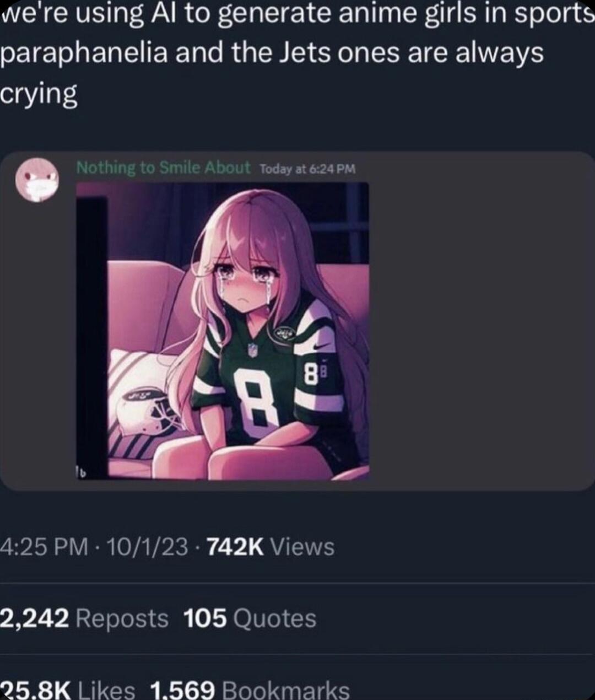This screenshot has height=700, width=595.
Task: Open the "Nothing to Smile About" username
Action: click(x=163, y=168)
